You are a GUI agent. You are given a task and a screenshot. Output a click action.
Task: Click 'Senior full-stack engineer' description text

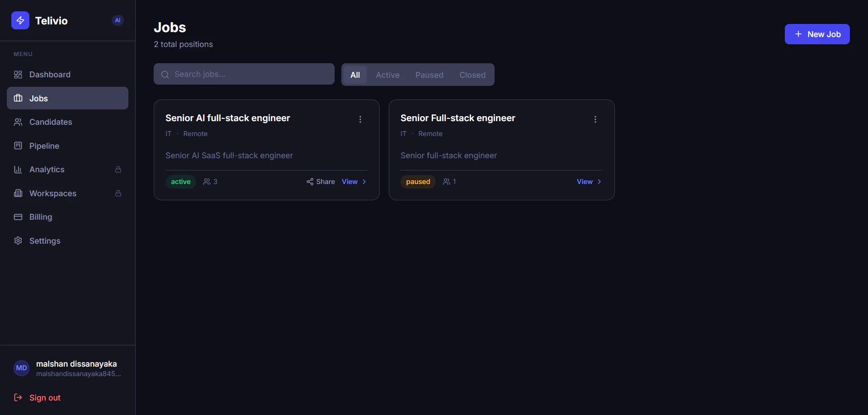(448, 156)
